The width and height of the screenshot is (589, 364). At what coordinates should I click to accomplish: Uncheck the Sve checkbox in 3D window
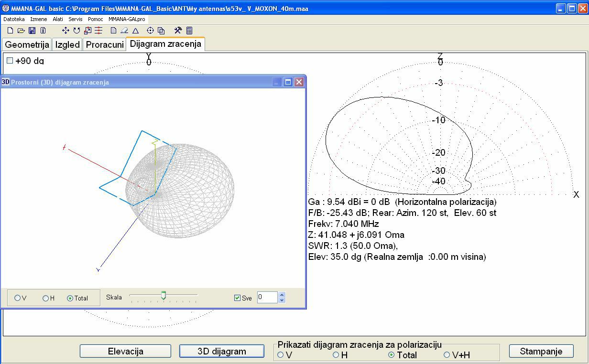coord(238,298)
